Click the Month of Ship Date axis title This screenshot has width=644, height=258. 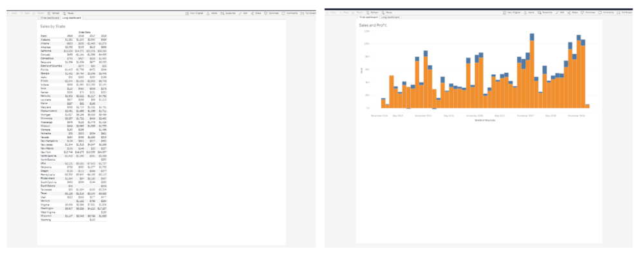pyautogui.click(x=484, y=120)
